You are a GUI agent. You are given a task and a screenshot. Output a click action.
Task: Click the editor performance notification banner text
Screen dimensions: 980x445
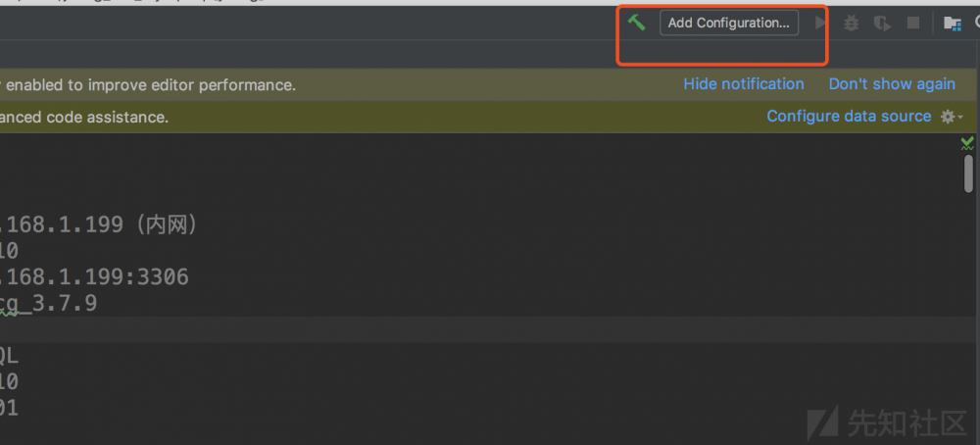coord(147,85)
